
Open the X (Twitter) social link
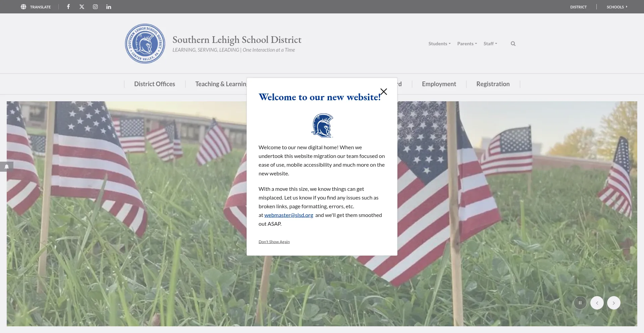pyautogui.click(x=82, y=7)
